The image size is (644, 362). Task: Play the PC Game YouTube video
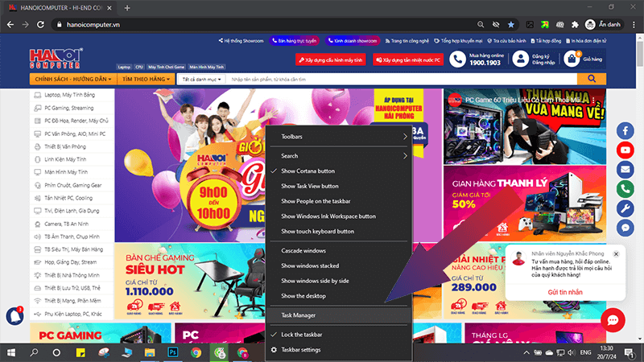click(525, 127)
